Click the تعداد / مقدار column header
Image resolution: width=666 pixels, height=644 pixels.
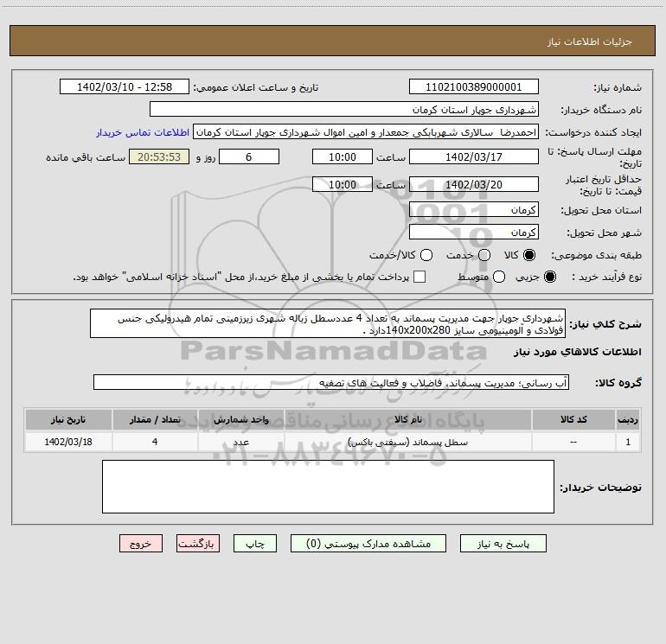(155, 419)
